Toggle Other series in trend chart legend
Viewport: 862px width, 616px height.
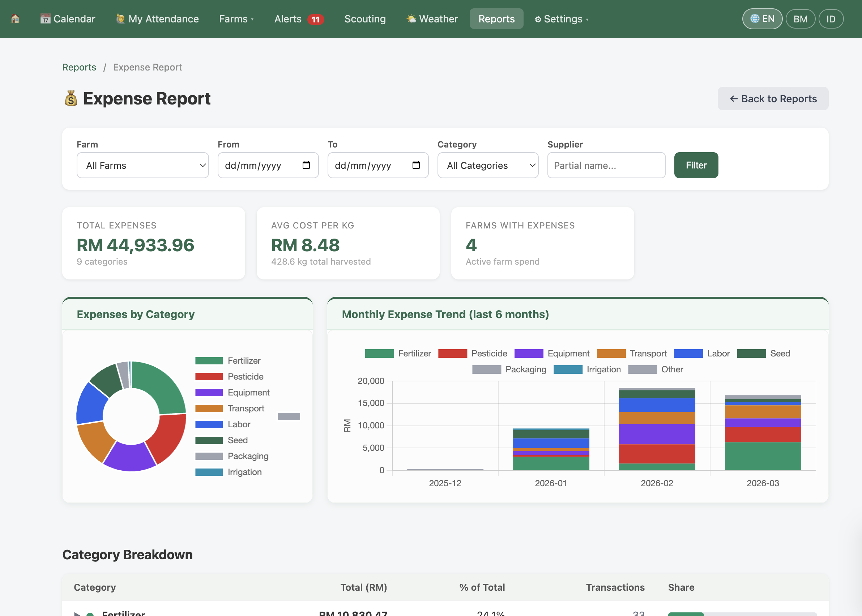click(656, 369)
